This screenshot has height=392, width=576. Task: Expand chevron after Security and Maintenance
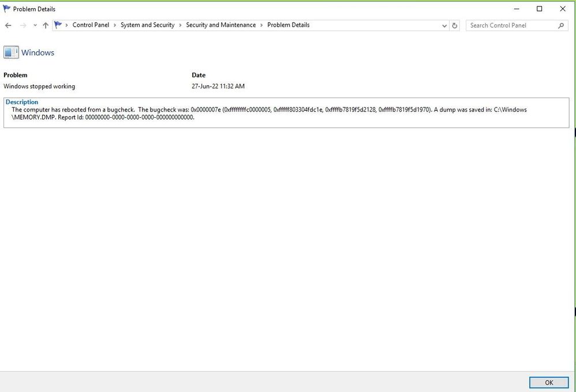[x=261, y=25]
